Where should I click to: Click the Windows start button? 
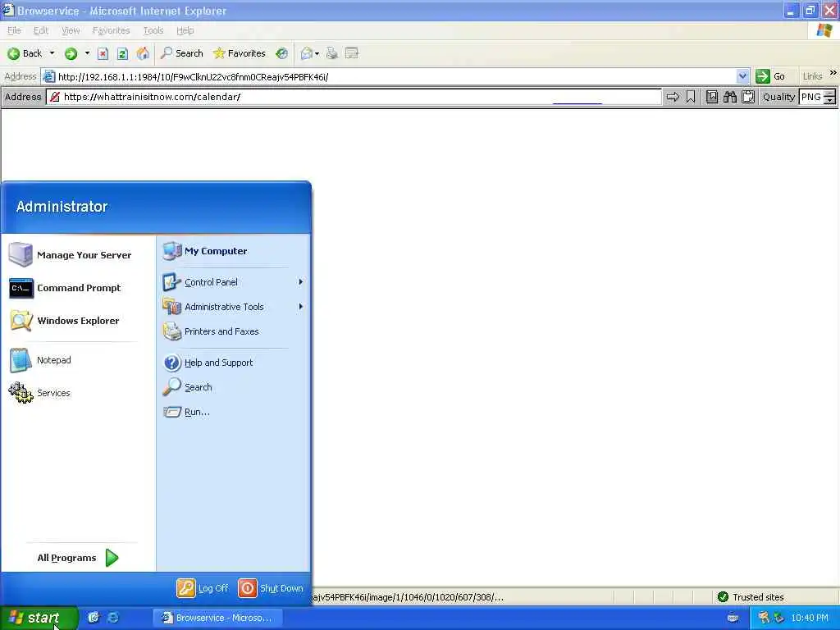(39, 618)
